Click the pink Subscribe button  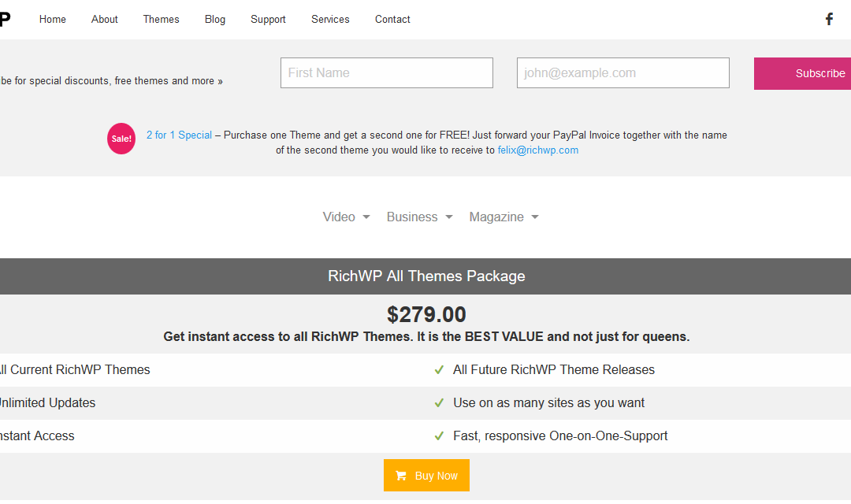[802, 73]
